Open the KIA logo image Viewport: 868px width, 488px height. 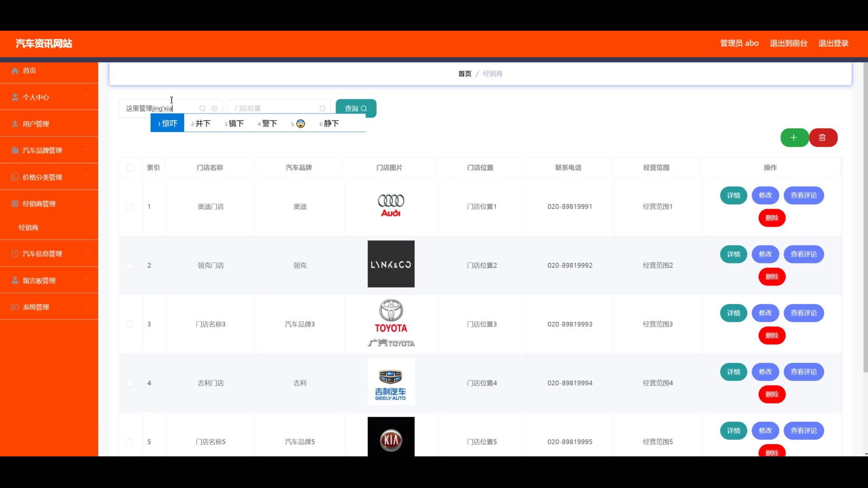point(391,437)
